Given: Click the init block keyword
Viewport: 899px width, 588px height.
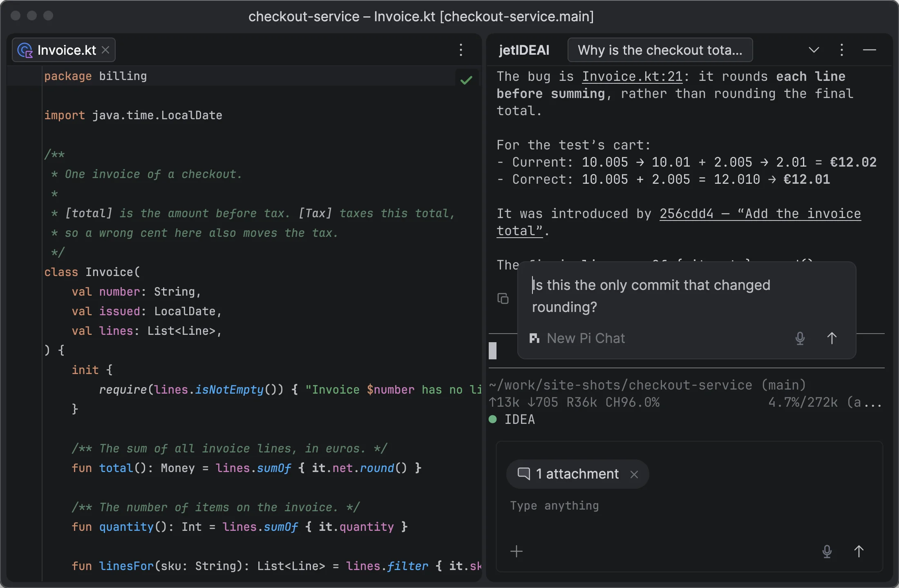Looking at the screenshot, I should 85,370.
